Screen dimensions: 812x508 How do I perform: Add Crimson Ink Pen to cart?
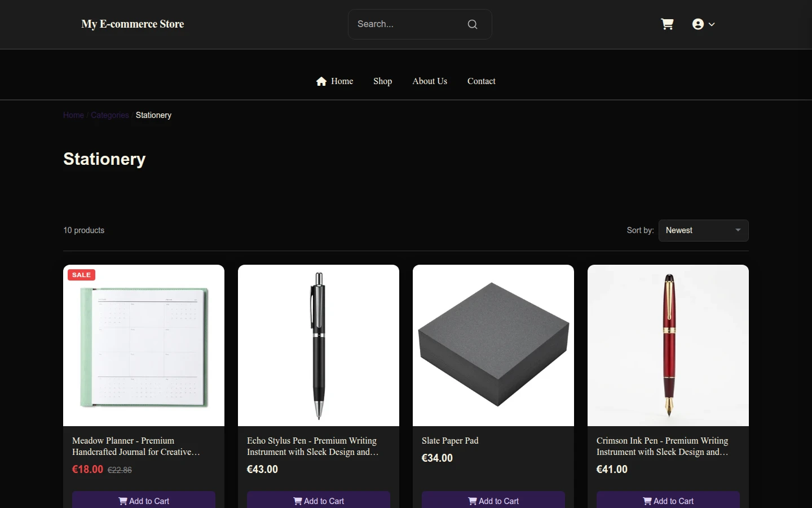click(668, 501)
